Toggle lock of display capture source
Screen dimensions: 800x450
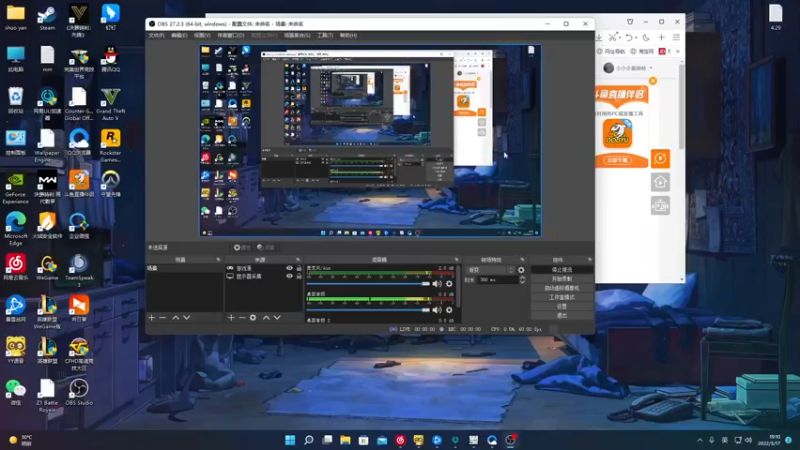pos(299,276)
